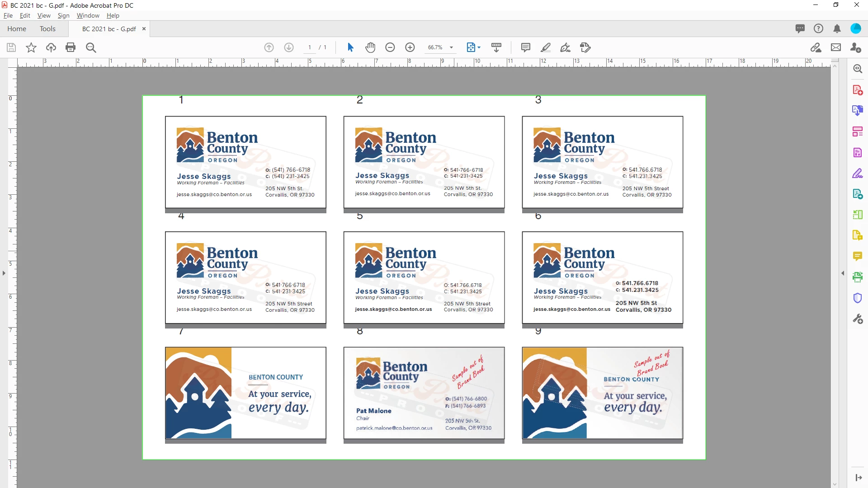
Task: Click the Print file icon
Action: 71,47
